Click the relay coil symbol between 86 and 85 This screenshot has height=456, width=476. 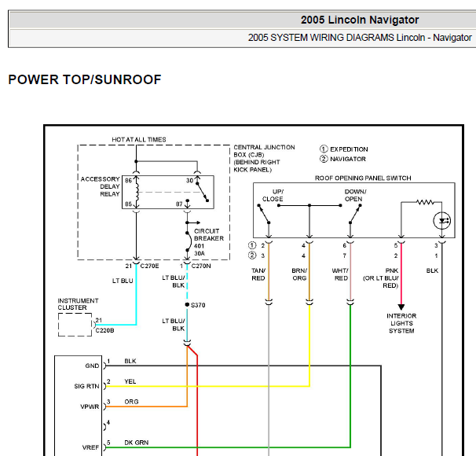click(x=137, y=192)
